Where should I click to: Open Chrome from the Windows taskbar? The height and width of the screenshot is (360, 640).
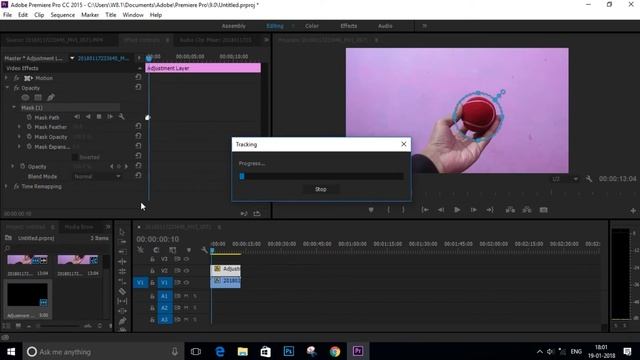coord(335,351)
